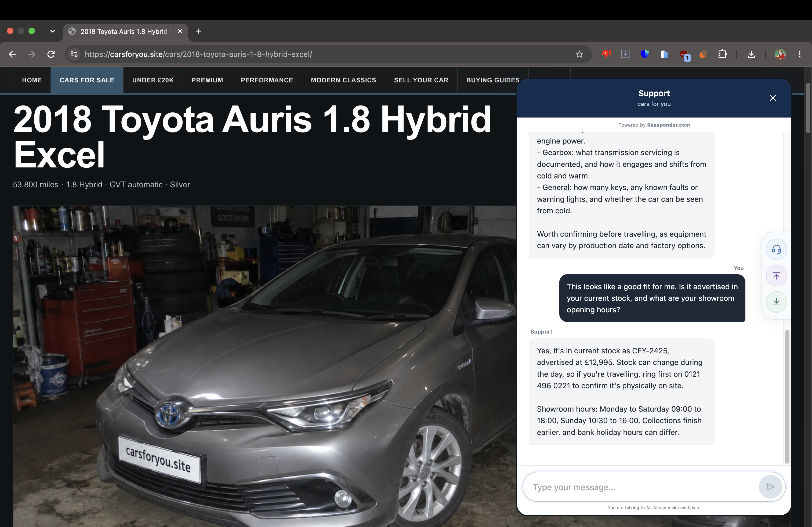Viewport: 812px width, 527px height.
Task: Bookmark this page with the star icon
Action: pos(579,54)
